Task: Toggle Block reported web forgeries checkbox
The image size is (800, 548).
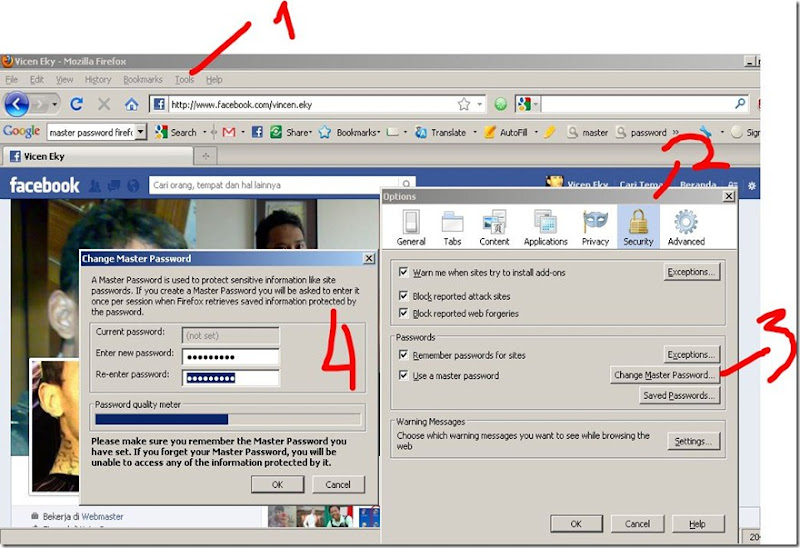Action: (403, 313)
